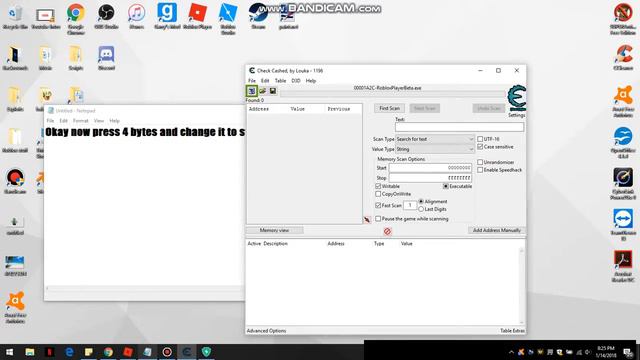Open the Scan Type dropdown
Image resolution: width=640 pixels, height=360 pixels.
(435, 139)
